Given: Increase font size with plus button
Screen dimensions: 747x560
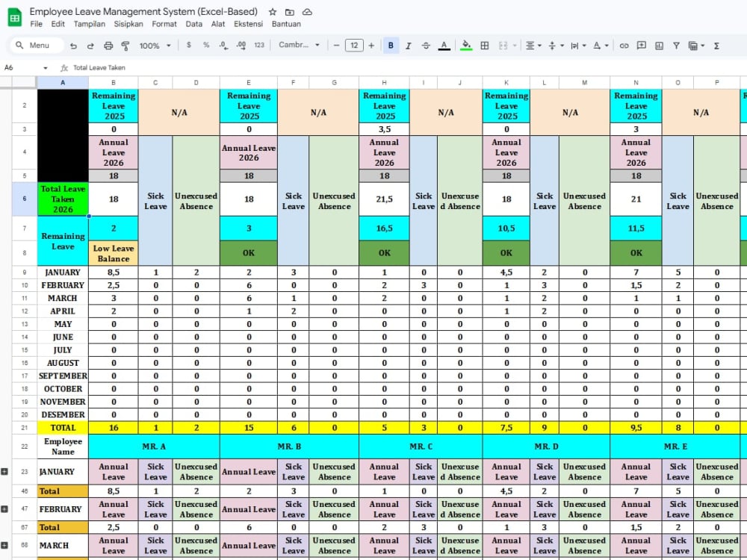Looking at the screenshot, I should (x=371, y=46).
